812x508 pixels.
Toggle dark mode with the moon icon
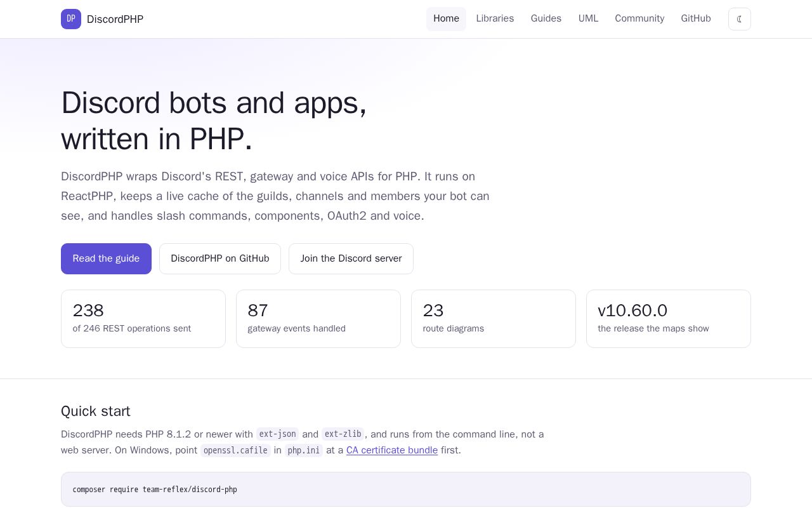pos(740,19)
